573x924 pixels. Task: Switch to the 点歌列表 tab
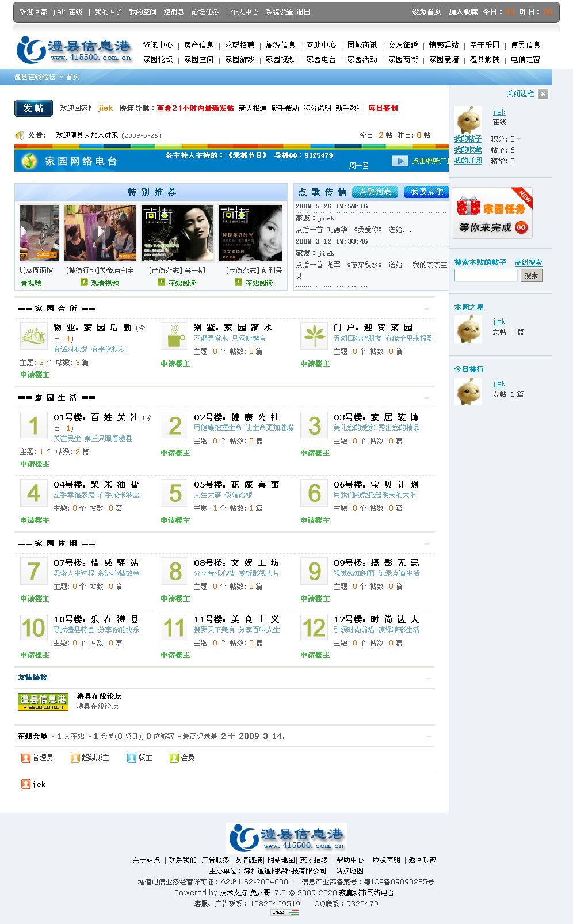[375, 192]
